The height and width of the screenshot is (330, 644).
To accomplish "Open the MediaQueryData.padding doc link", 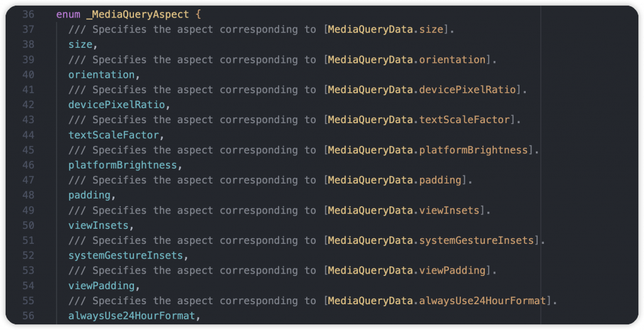I will 395,180.
